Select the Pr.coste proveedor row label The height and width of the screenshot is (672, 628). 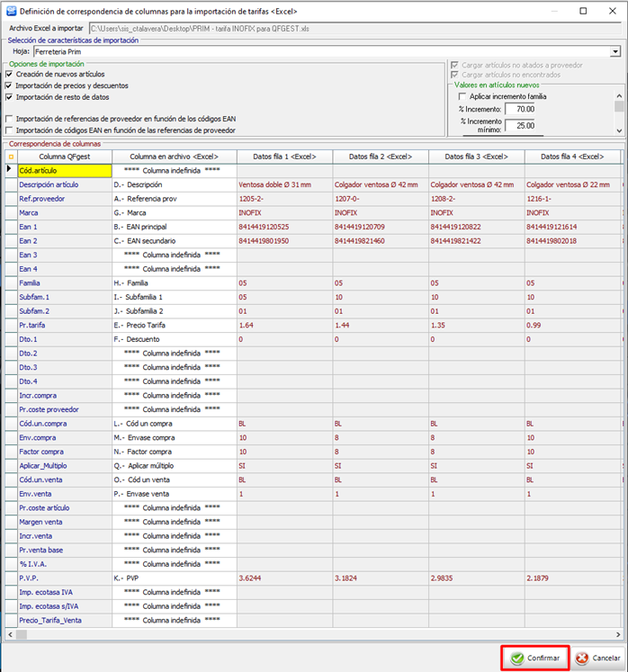[49, 409]
